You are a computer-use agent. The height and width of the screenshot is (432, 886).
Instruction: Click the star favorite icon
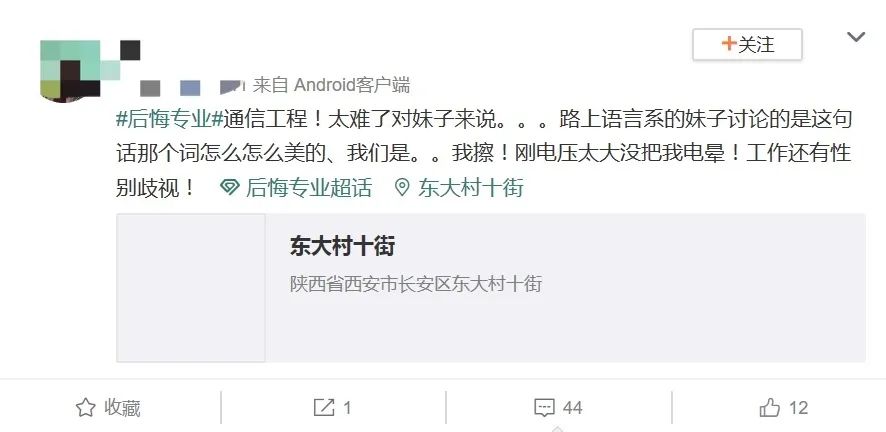[x=85, y=407]
